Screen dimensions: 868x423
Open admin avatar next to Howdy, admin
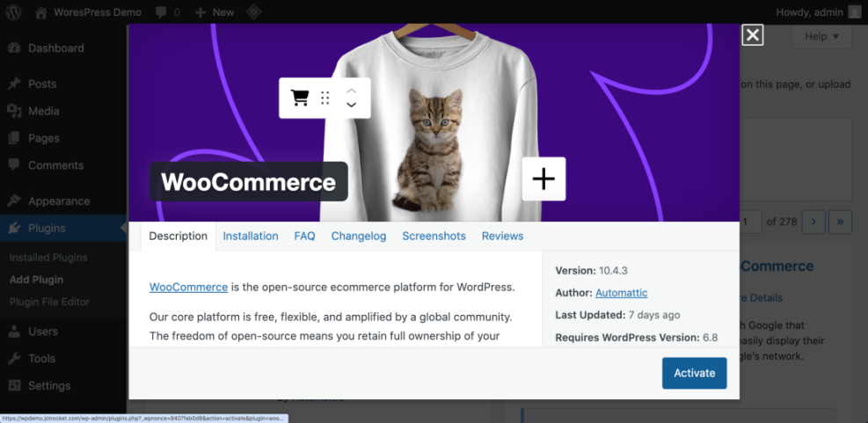point(855,12)
